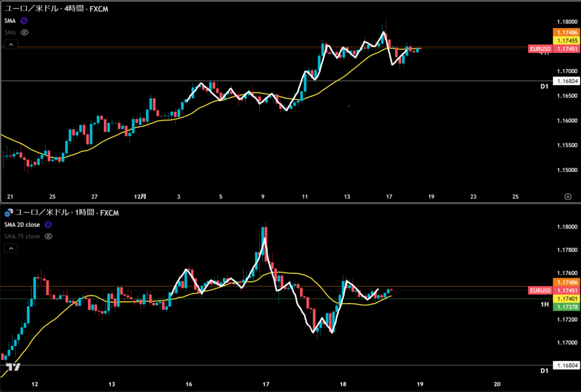This screenshot has height=392, width=581.
Task: Click the orange 1.17486 price label in upper chart
Action: coord(567,33)
